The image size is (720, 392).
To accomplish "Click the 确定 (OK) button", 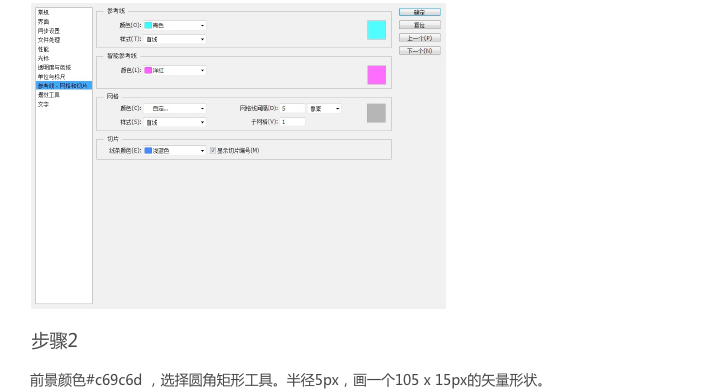I will (420, 12).
